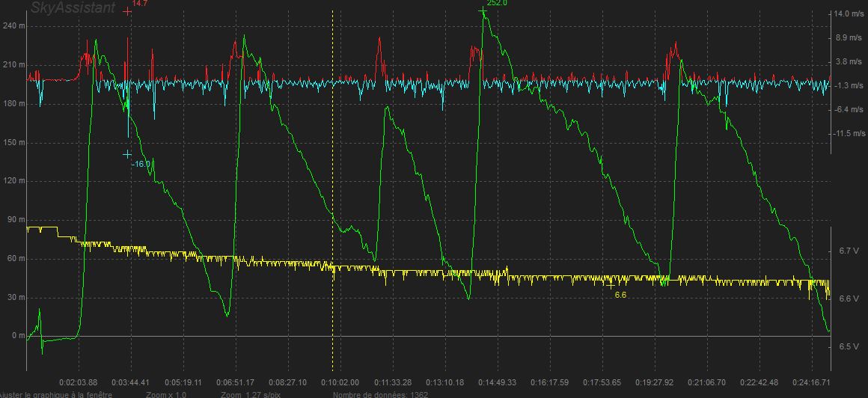
Task: Click the 0:08:27.10 time axis label
Action: [x=288, y=382]
